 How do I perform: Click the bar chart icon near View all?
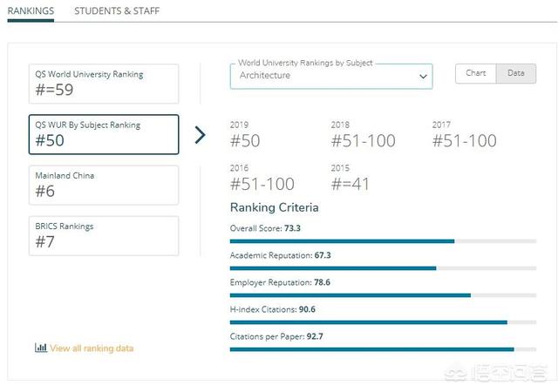[41, 348]
